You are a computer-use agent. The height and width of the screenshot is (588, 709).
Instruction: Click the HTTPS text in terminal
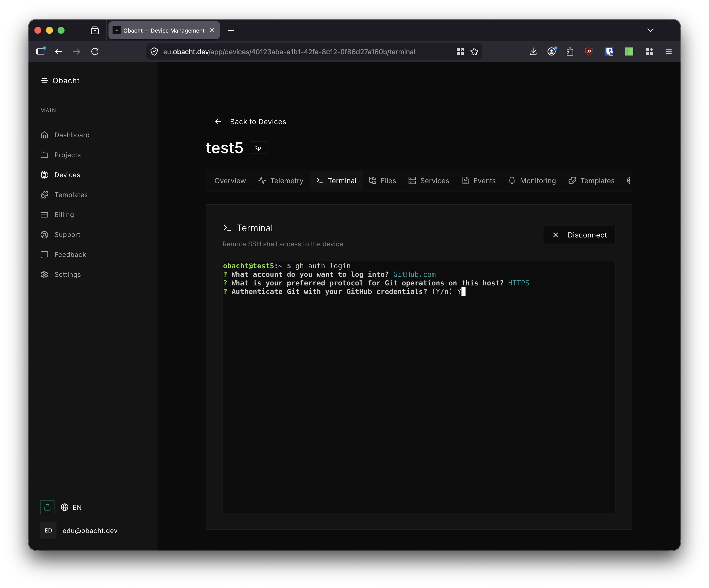[518, 283]
